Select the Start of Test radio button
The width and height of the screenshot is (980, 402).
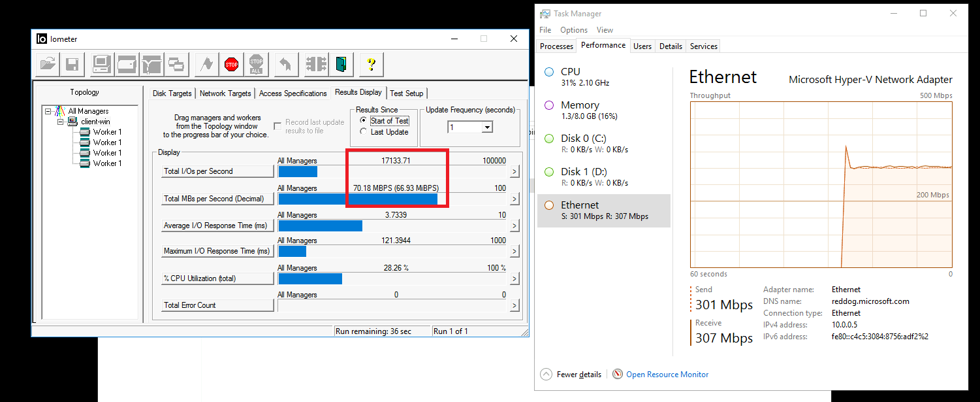[x=364, y=121]
